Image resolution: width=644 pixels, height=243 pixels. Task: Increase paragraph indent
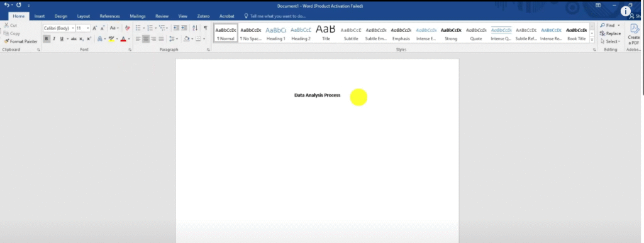pos(184,28)
